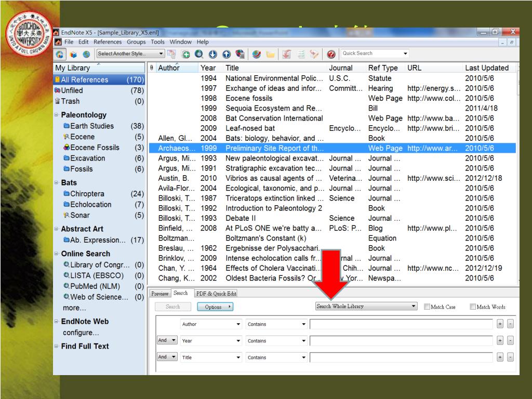The width and height of the screenshot is (532, 399).
Task: Click the Sonar smart group icon
Action: [66, 215]
